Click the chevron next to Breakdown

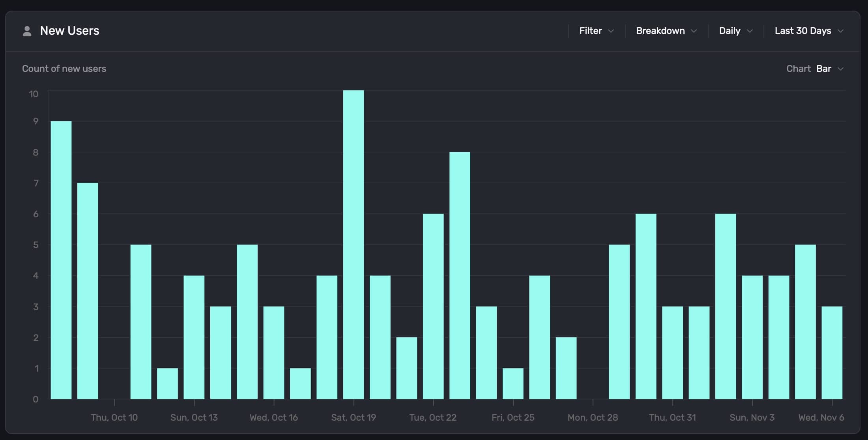coord(694,31)
